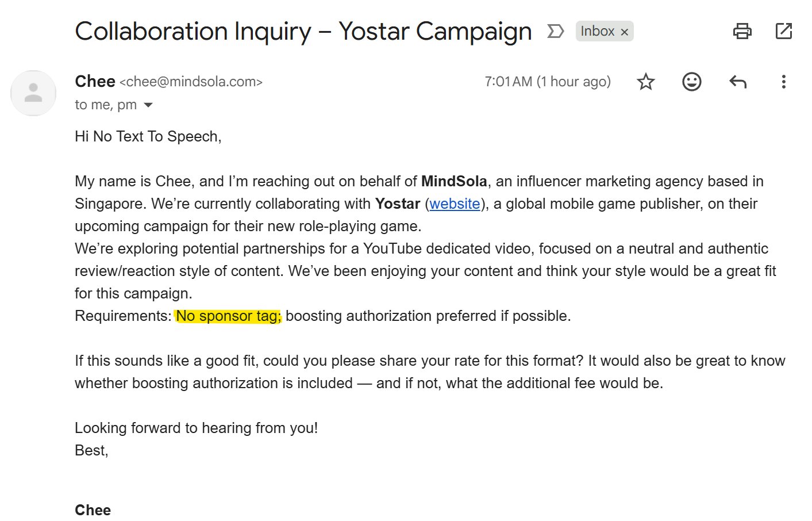The image size is (812, 521).
Task: Click the 7:01 AM timestamp
Action: [x=548, y=82]
